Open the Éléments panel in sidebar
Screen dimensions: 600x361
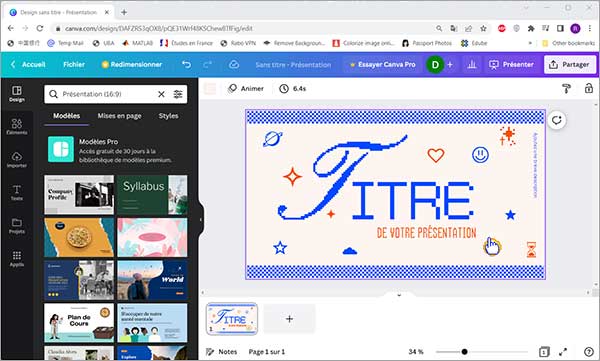pyautogui.click(x=17, y=127)
